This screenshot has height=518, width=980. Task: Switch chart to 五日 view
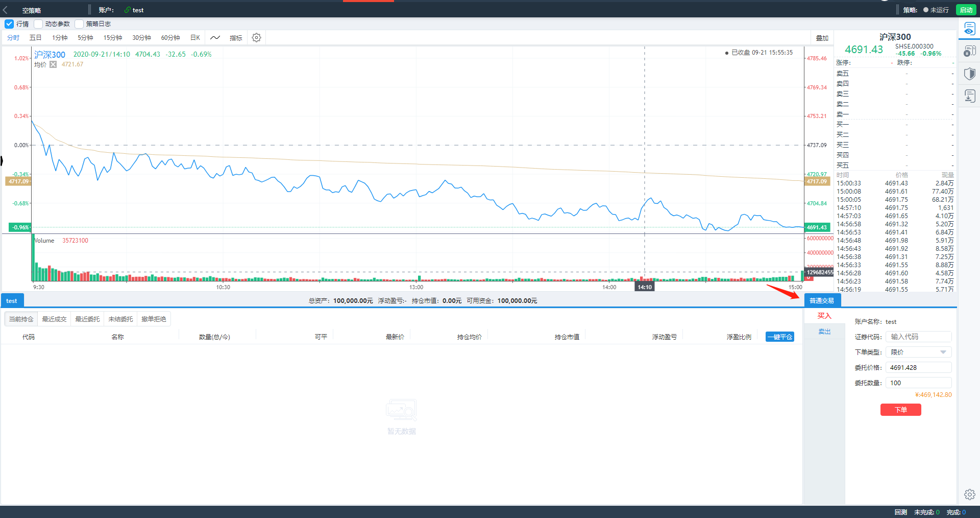coord(35,38)
